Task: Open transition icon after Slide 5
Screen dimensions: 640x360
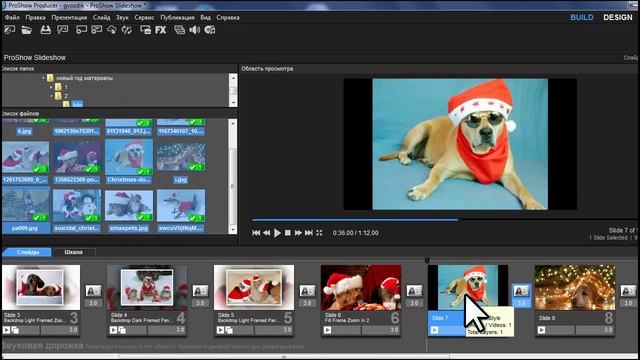Action: pos(307,291)
